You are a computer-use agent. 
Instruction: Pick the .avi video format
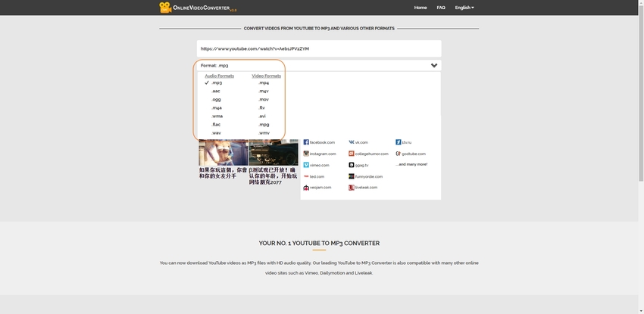coord(262,116)
